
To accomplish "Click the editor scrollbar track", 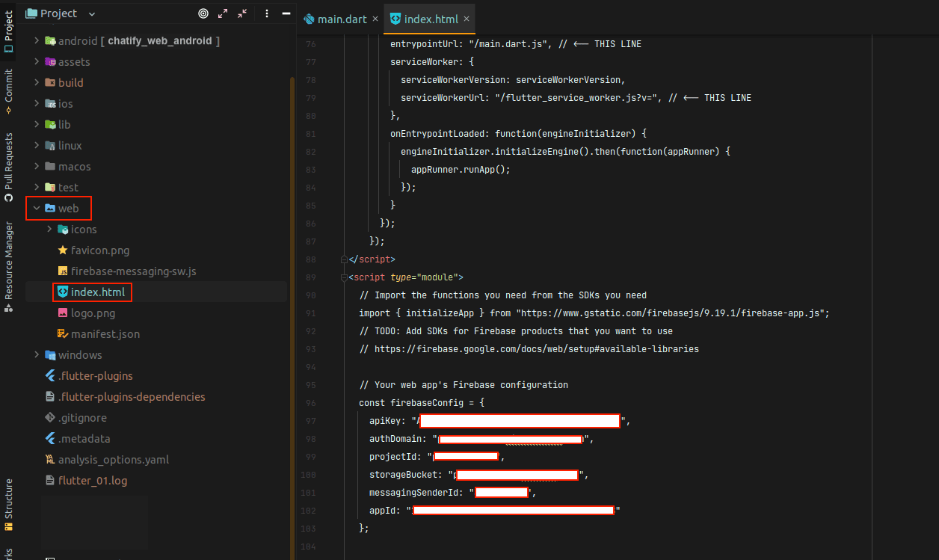I will pyautogui.click(x=933, y=299).
